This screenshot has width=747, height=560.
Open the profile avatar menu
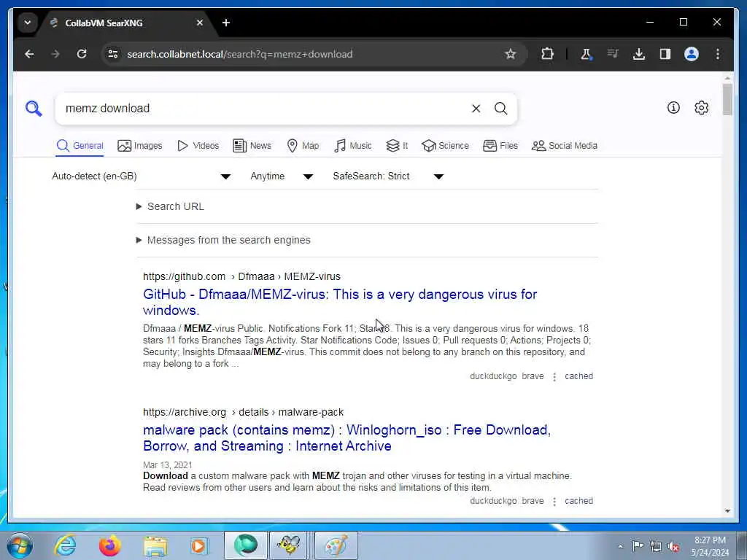[x=692, y=54]
